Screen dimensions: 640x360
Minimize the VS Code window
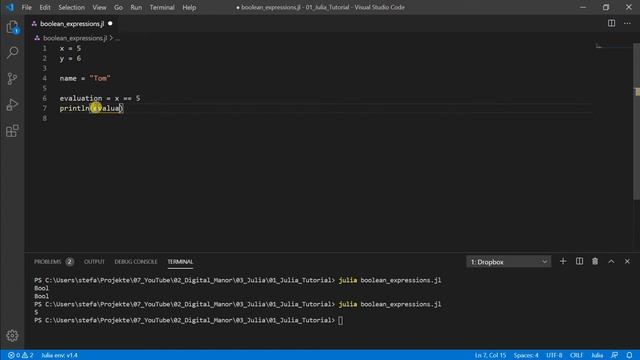583,7
